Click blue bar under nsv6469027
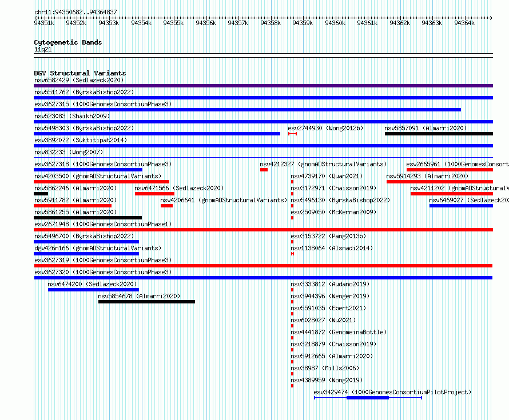The height and width of the screenshot is (420, 509). click(462, 206)
